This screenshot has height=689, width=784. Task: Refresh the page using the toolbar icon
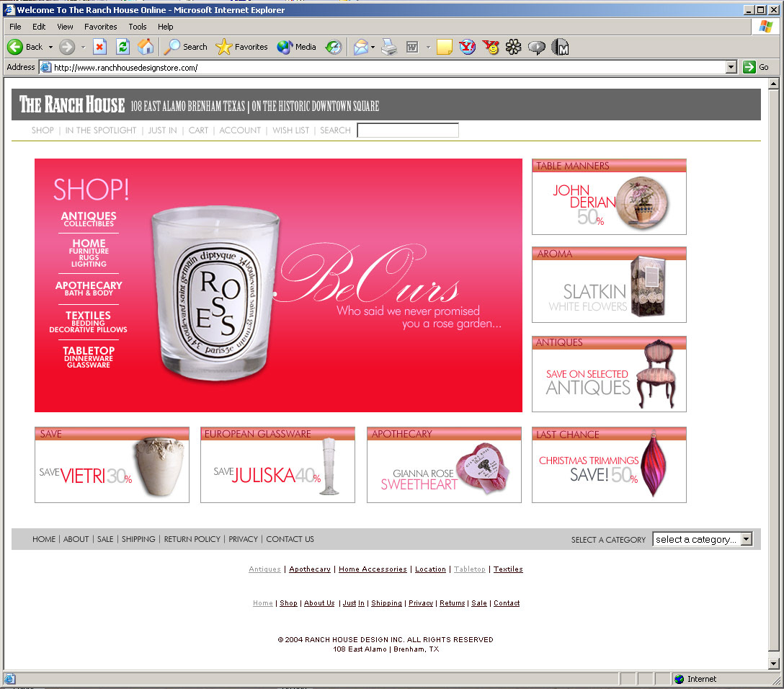coord(122,47)
